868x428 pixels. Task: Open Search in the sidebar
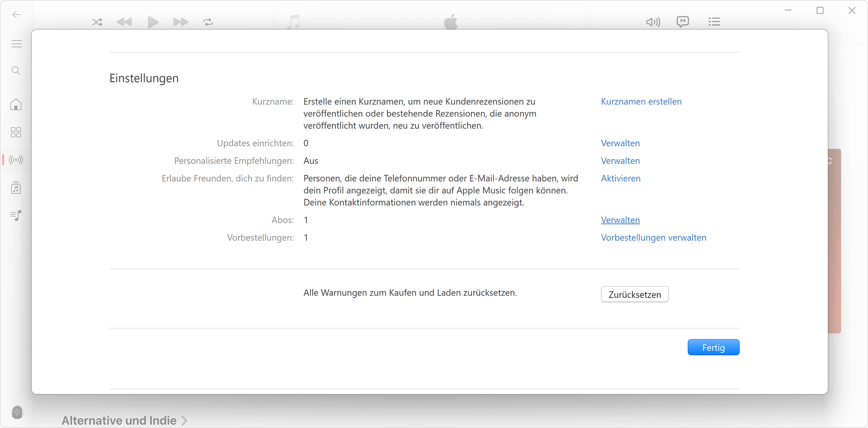[x=15, y=70]
